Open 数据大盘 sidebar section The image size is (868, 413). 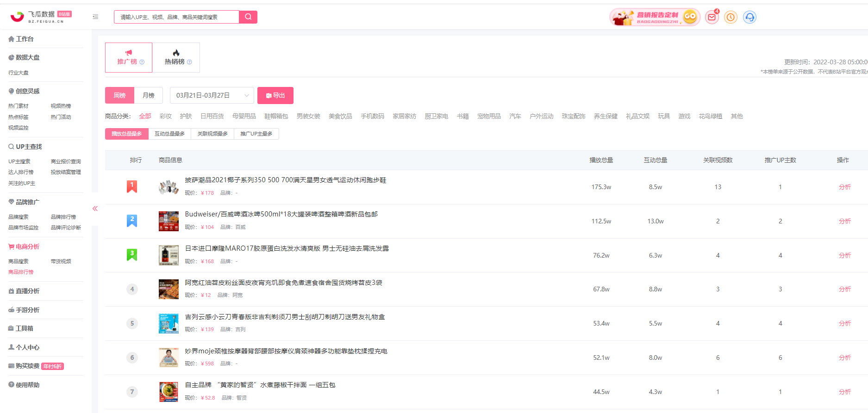(24, 57)
